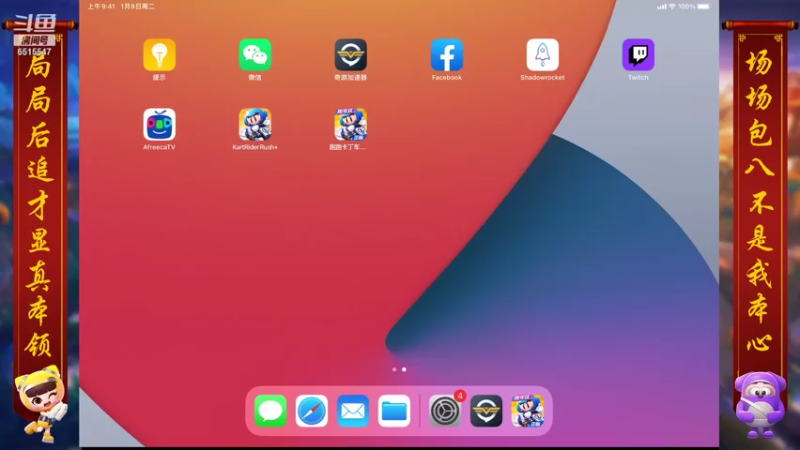The width and height of the screenshot is (800, 450).
Task: Tap the Wi-Fi icon in status bar
Action: pyautogui.click(x=672, y=7)
